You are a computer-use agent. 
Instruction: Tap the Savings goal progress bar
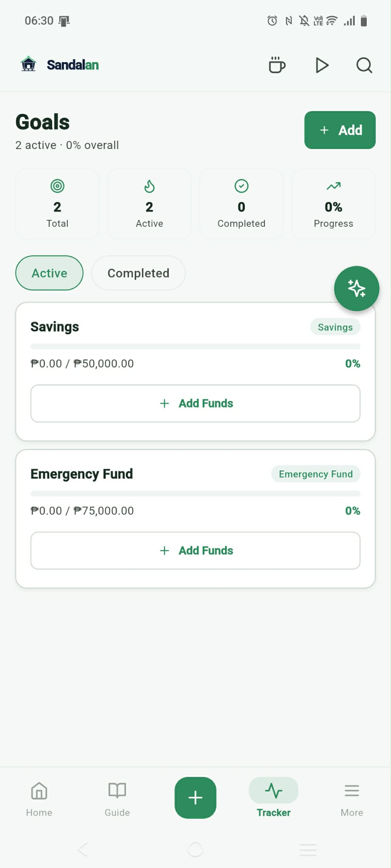(195, 347)
